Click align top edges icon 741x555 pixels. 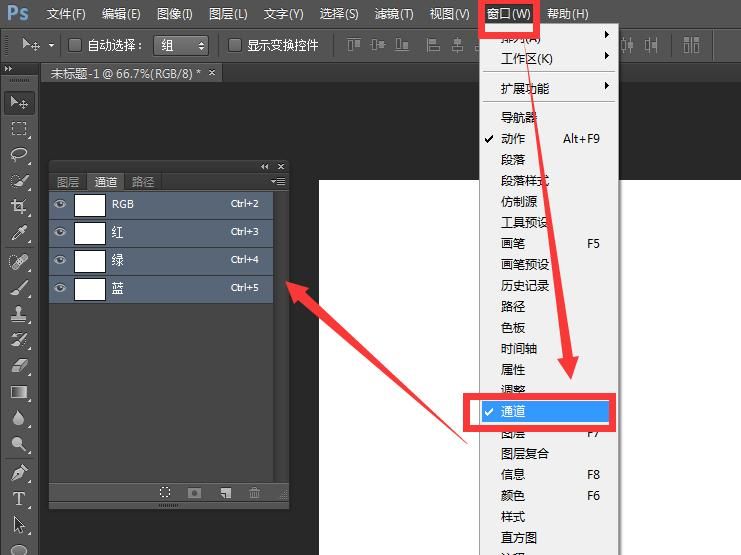point(354,45)
